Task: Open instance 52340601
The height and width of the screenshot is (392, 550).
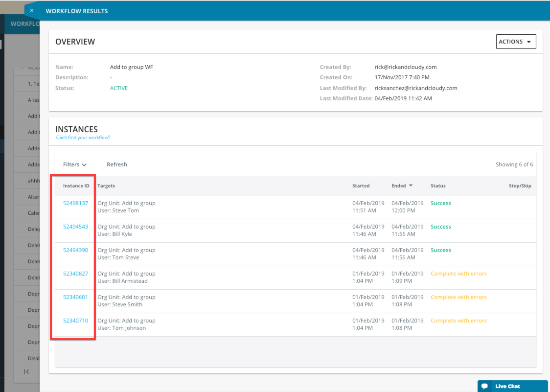Action: pyautogui.click(x=75, y=297)
